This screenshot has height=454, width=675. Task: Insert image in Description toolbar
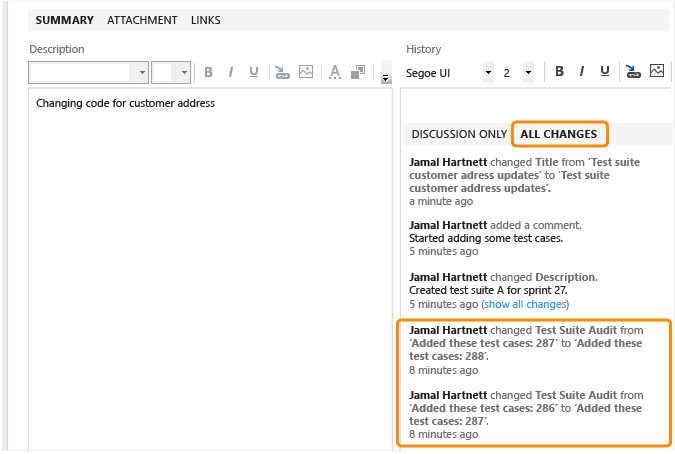click(x=306, y=72)
